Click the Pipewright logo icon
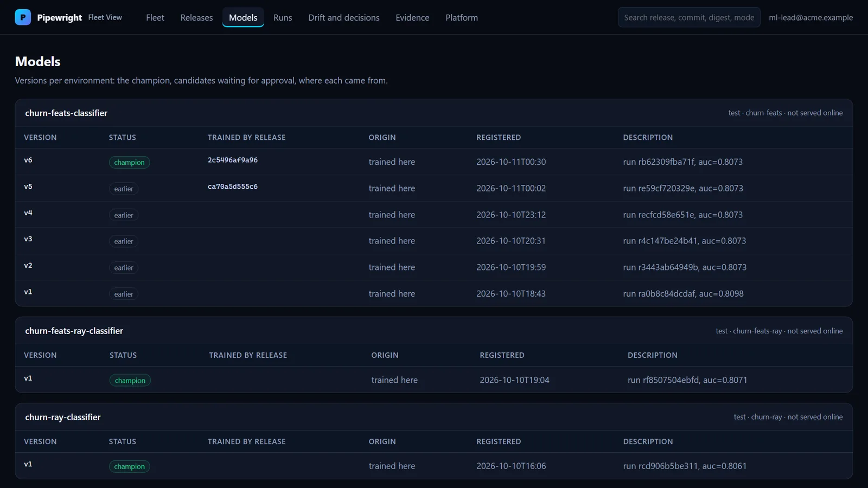The width and height of the screenshot is (868, 488). pos(23,17)
